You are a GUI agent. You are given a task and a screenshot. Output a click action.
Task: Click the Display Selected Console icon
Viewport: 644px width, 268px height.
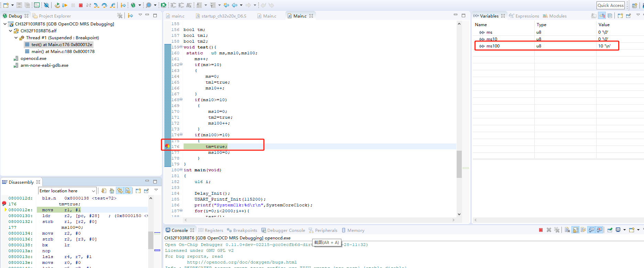click(618, 230)
